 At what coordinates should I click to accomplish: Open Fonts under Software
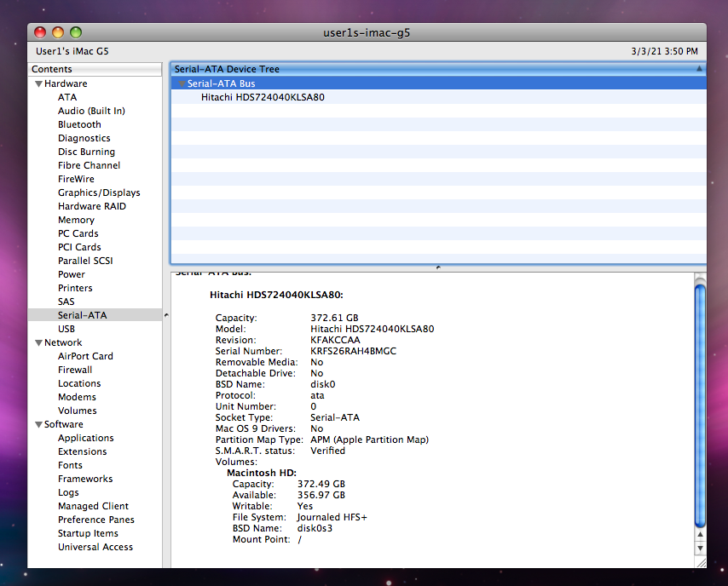(70, 465)
